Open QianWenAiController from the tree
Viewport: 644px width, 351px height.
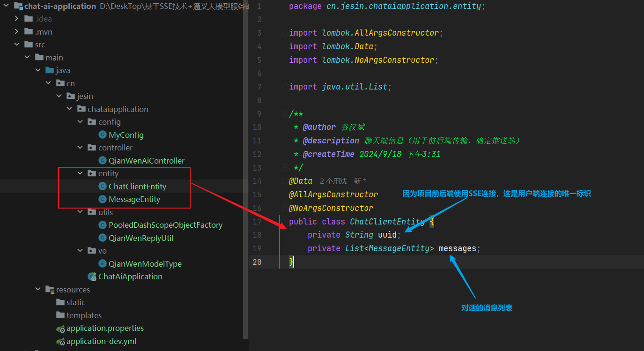click(147, 161)
